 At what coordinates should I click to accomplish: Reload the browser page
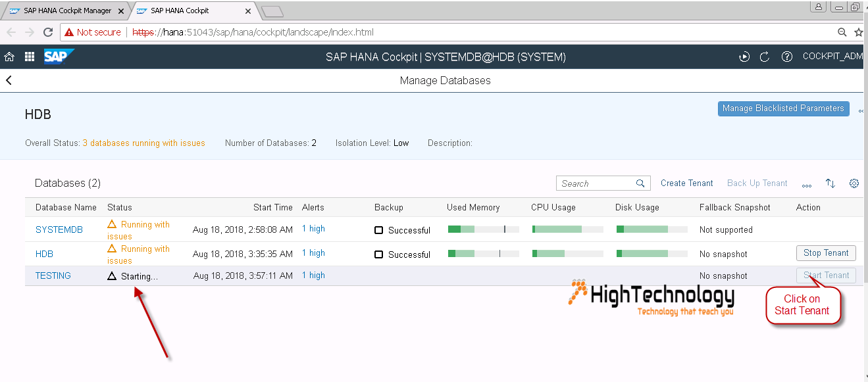[48, 32]
